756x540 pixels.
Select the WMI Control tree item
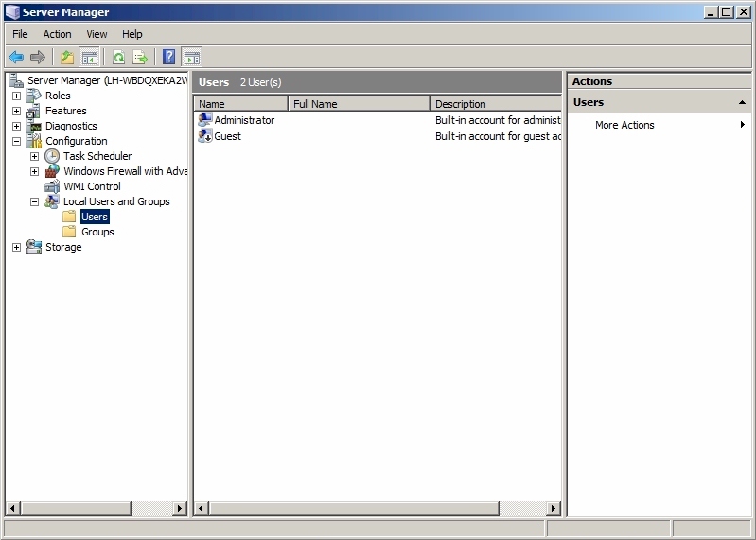coord(92,186)
